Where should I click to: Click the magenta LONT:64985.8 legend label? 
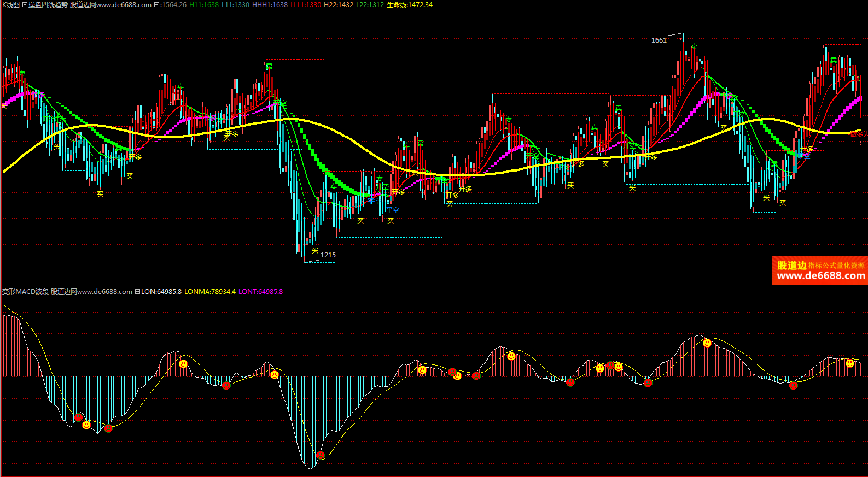click(x=260, y=292)
